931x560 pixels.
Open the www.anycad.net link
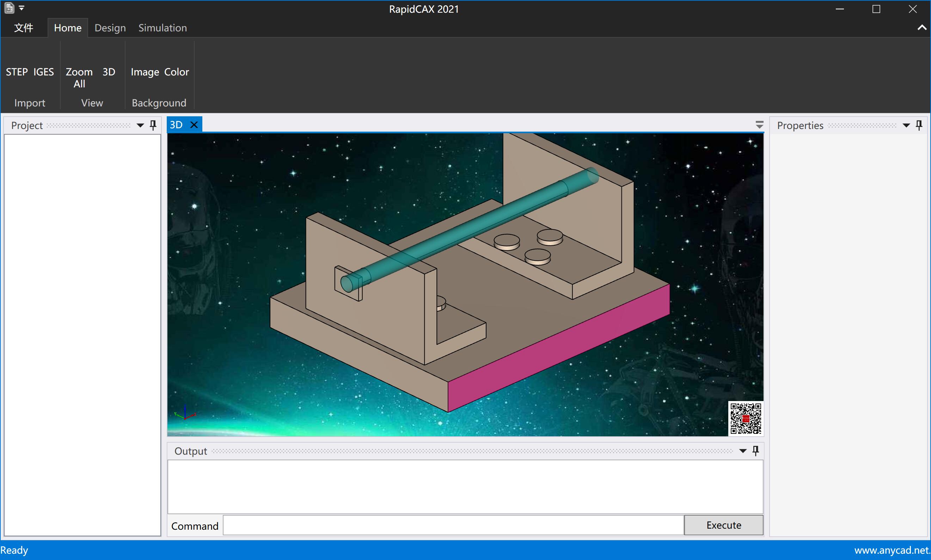892,550
